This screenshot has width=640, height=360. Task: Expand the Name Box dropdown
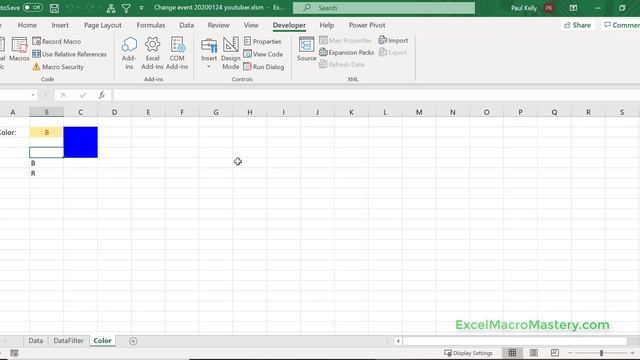33,95
